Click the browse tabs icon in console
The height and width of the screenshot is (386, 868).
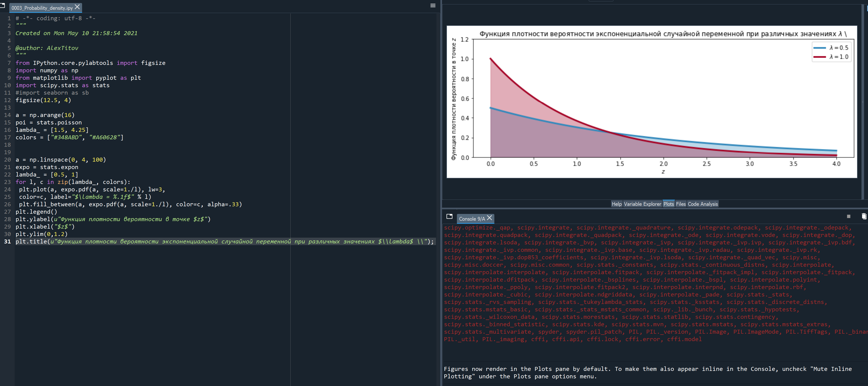point(449,216)
